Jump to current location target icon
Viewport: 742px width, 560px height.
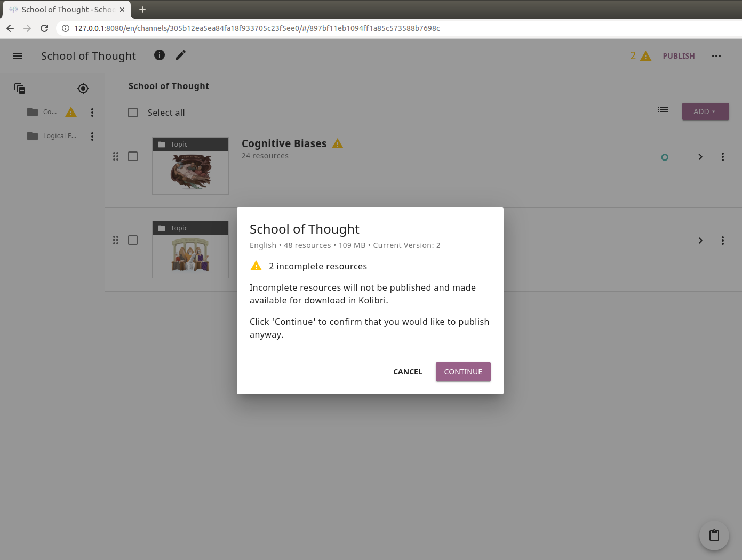pos(83,89)
